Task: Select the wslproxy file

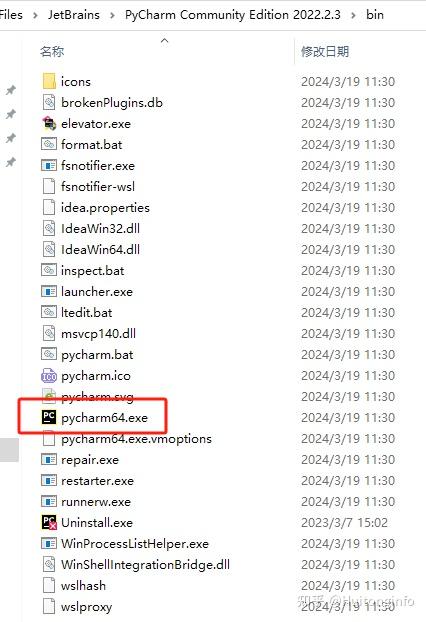Action: pos(77,607)
